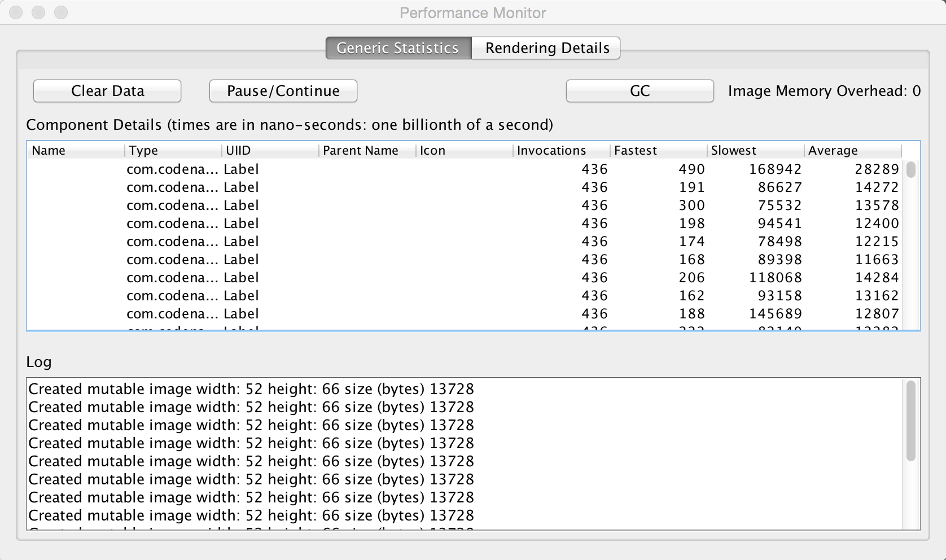Click the UIID column header
The height and width of the screenshot is (560, 946).
237,150
